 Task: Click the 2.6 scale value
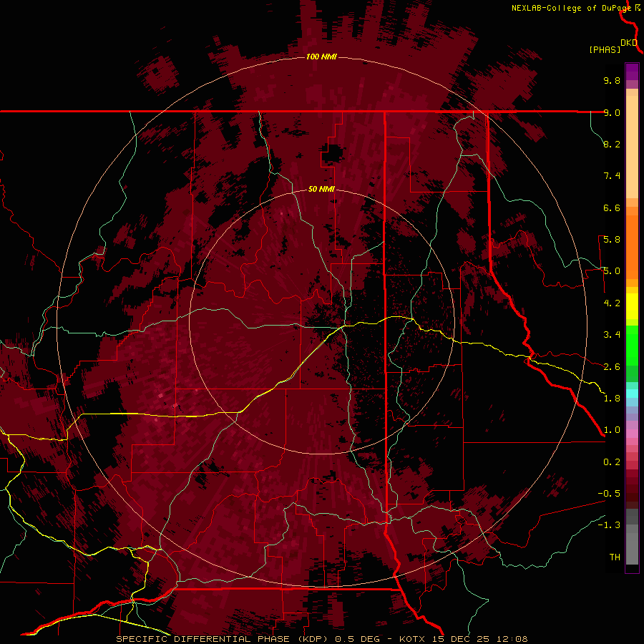click(x=612, y=367)
